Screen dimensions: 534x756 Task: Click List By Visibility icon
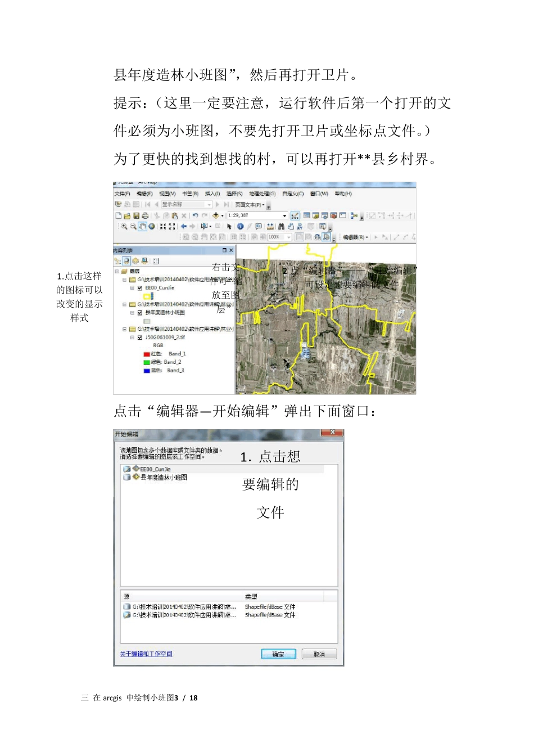(135, 261)
